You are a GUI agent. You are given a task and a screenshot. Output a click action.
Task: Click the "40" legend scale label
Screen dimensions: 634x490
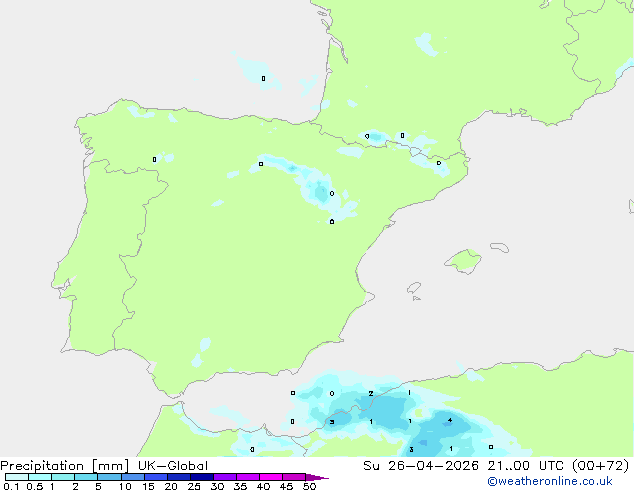click(x=263, y=486)
